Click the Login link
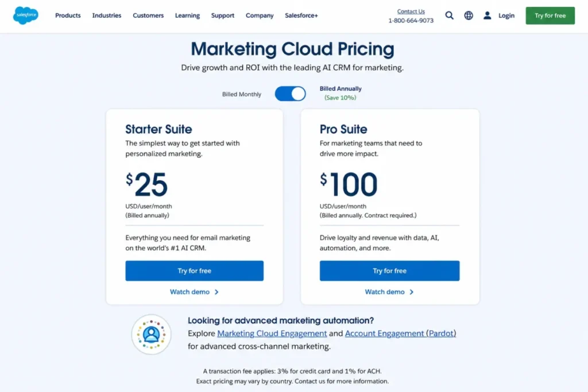The image size is (588, 392). coord(506,15)
